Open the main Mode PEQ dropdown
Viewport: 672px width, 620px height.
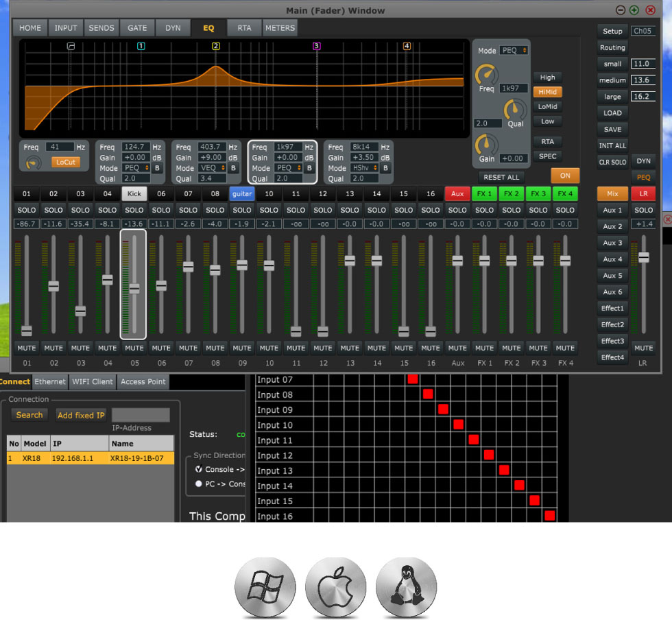click(514, 51)
